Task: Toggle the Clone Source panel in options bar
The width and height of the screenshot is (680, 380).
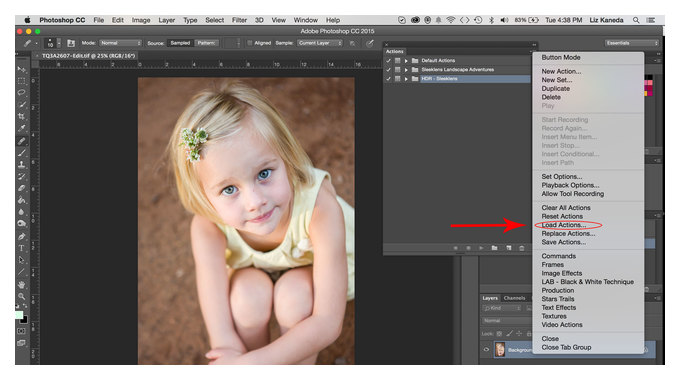Action: click(x=71, y=43)
